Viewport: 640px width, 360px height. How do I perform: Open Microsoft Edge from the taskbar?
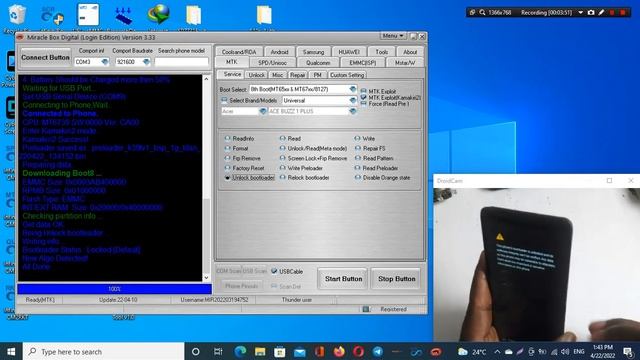pos(240,351)
